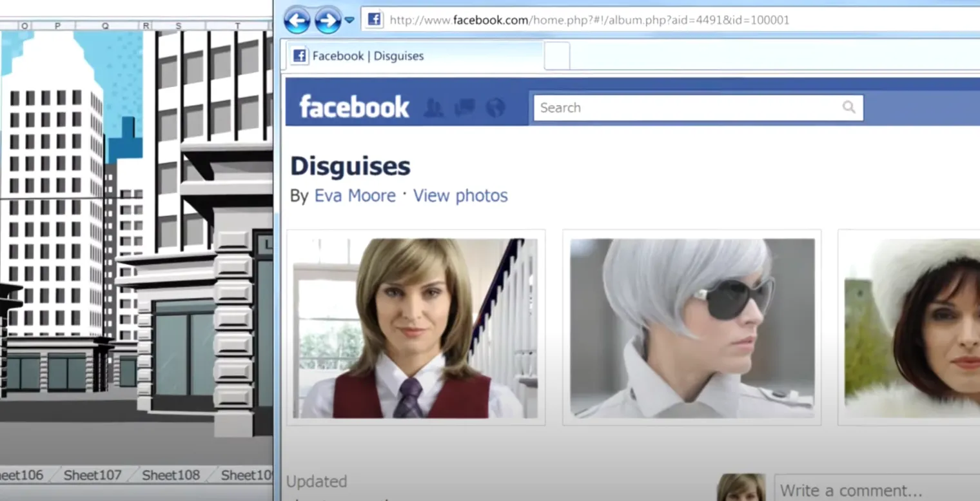The image size is (980, 501).
Task: Open photo of woman in red vest
Action: (415, 328)
